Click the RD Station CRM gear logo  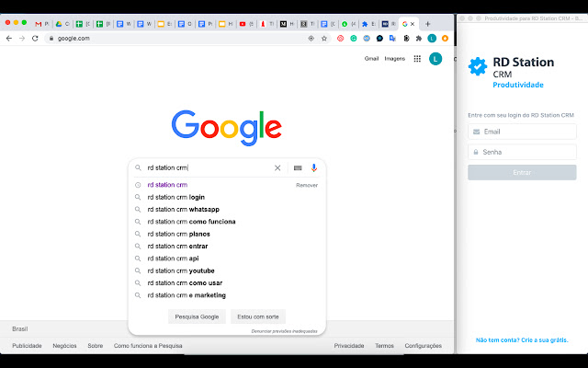478,66
